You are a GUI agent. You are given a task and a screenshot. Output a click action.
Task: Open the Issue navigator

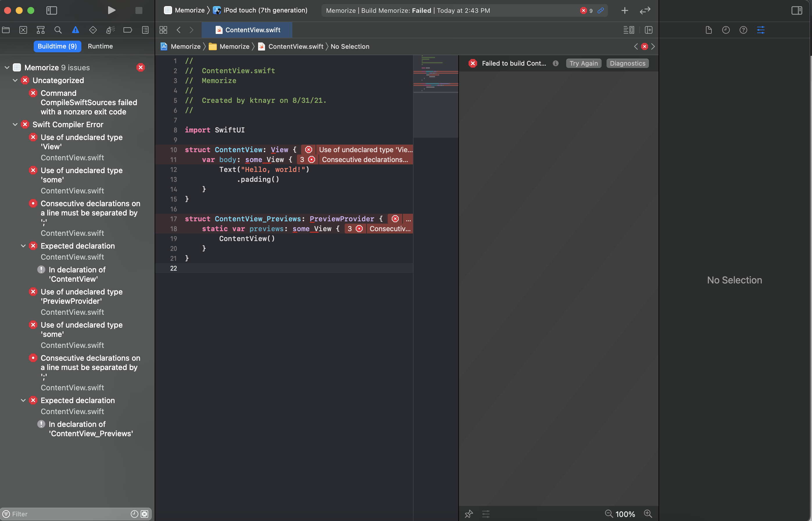[76, 30]
